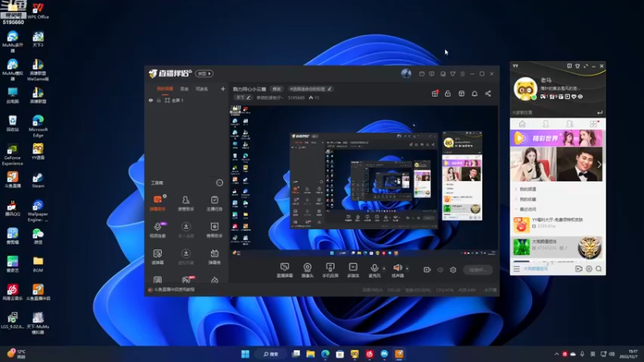This screenshot has width=644, height=362.
Task: Add a 手机投屏 phone screen source
Action: point(330,270)
